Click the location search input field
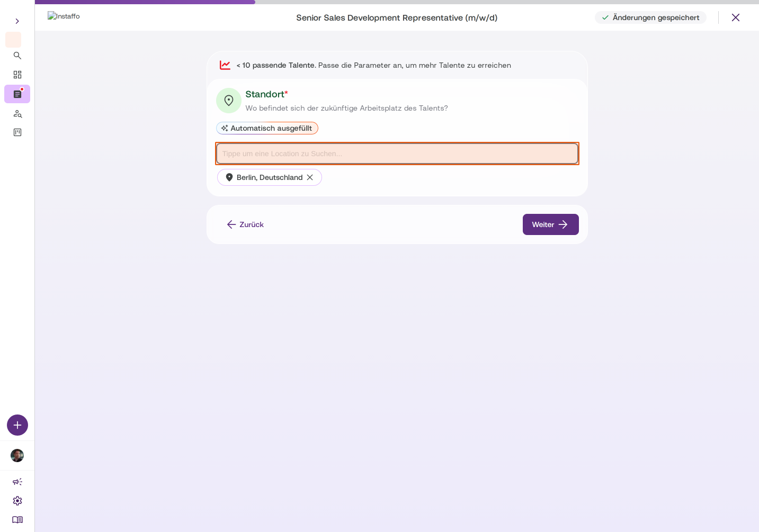759x532 pixels. click(x=397, y=154)
